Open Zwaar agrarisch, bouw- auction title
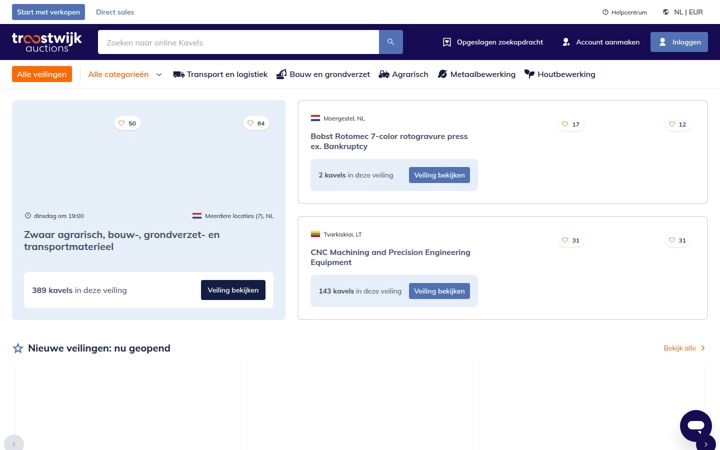720x450 pixels. click(122, 241)
